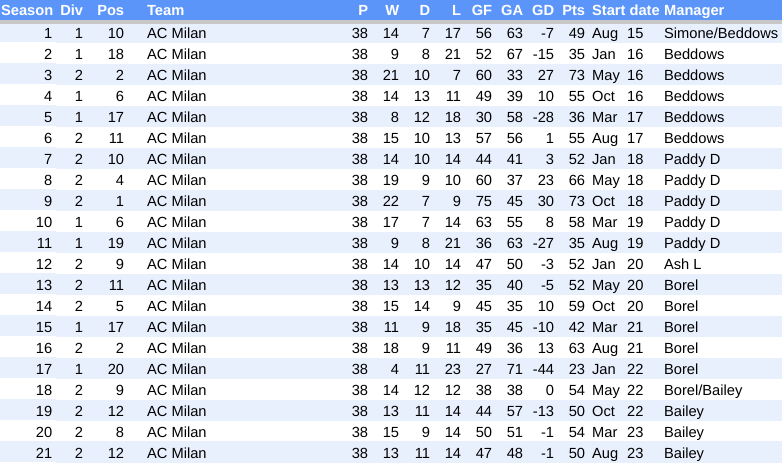Image resolution: width=782 pixels, height=465 pixels.
Task: Click AC Milan in the season 17 row
Action: click(176, 369)
